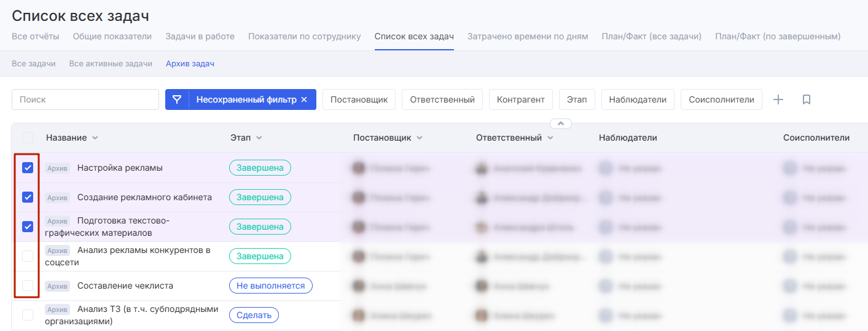Click the Этап filter button

(x=577, y=99)
